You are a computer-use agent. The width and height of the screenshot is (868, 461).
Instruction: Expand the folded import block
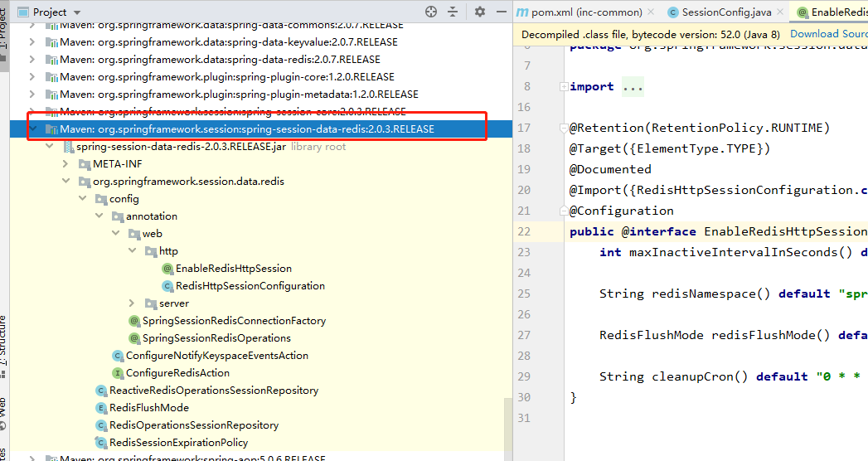pyautogui.click(x=564, y=86)
